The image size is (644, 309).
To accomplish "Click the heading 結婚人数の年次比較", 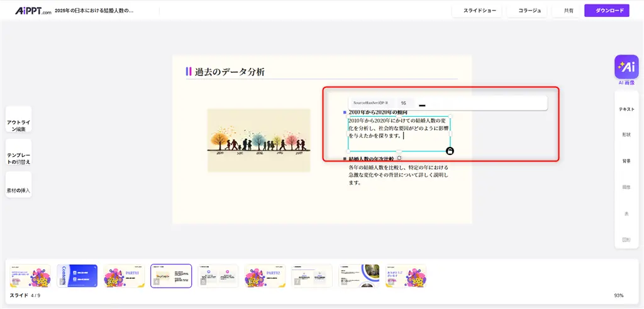I will coord(371,158).
